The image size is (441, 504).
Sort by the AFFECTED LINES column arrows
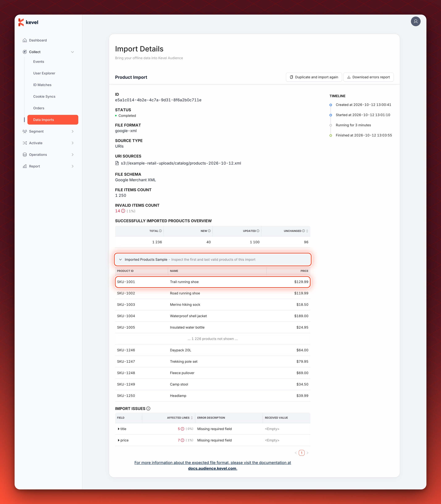[192, 417]
